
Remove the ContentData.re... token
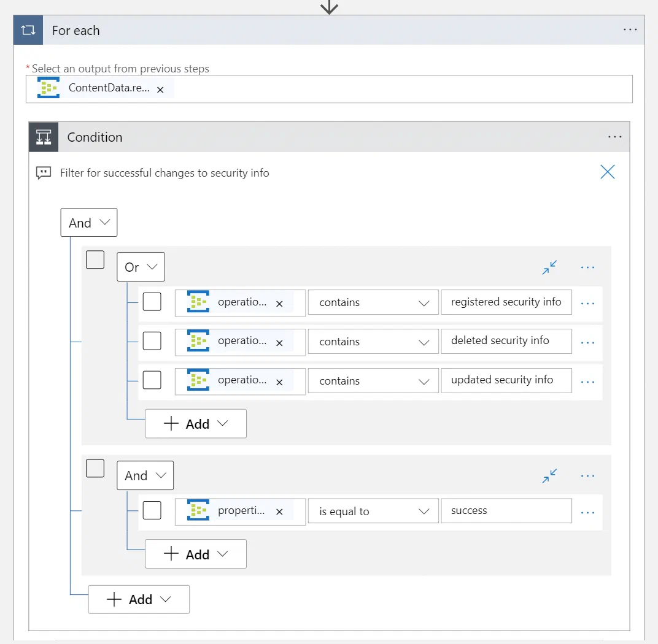pos(160,90)
